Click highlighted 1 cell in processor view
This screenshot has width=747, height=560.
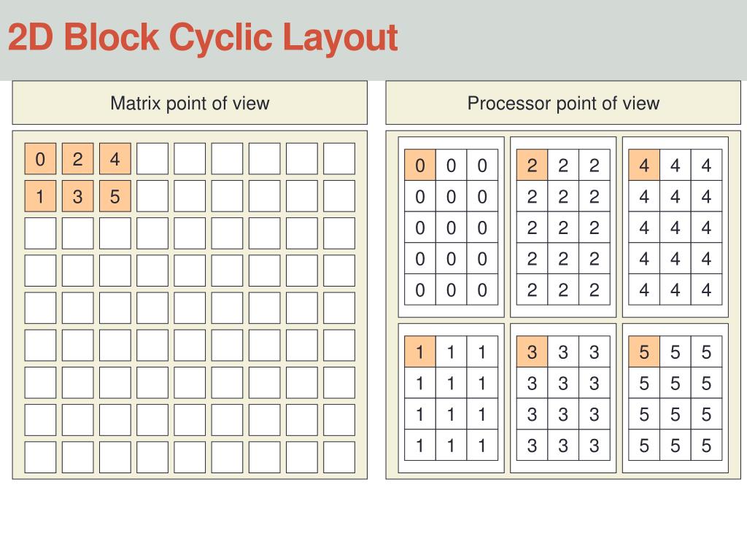point(419,351)
